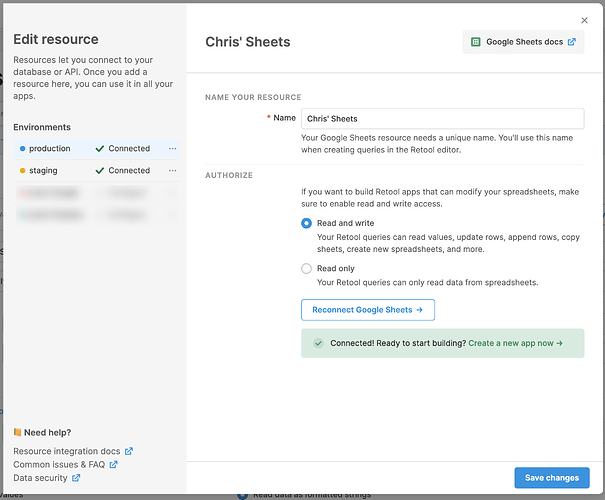Click the production Connected checkmark icon
This screenshot has width=605, height=500.
(100, 149)
